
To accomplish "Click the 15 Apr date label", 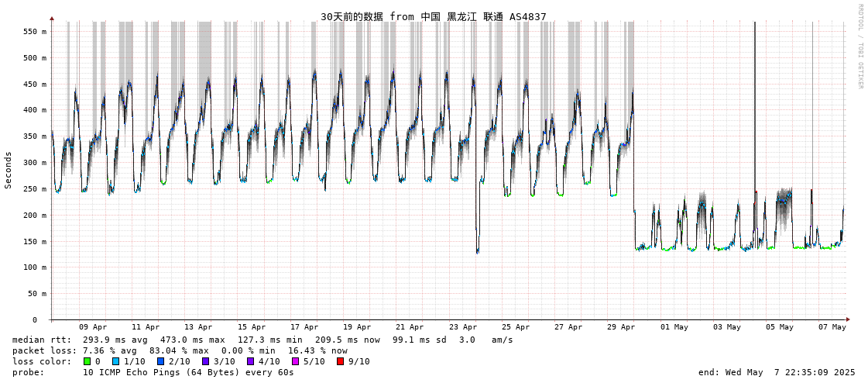I will coord(252,328).
